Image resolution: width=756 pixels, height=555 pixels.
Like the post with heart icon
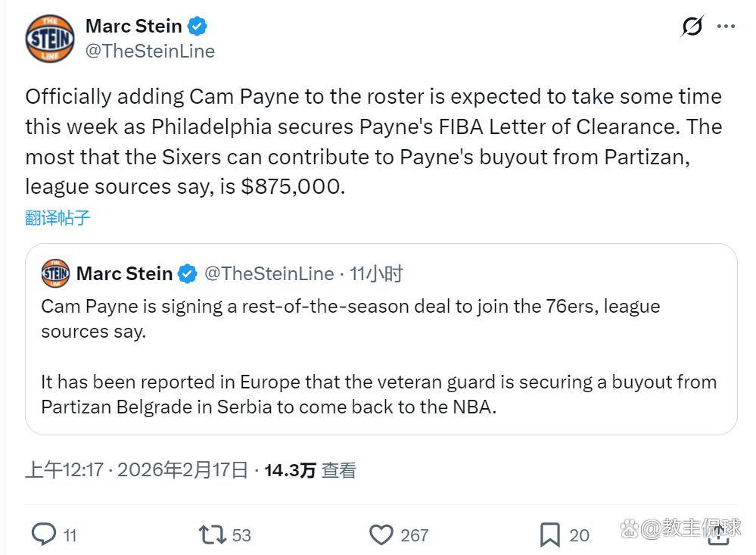381,535
